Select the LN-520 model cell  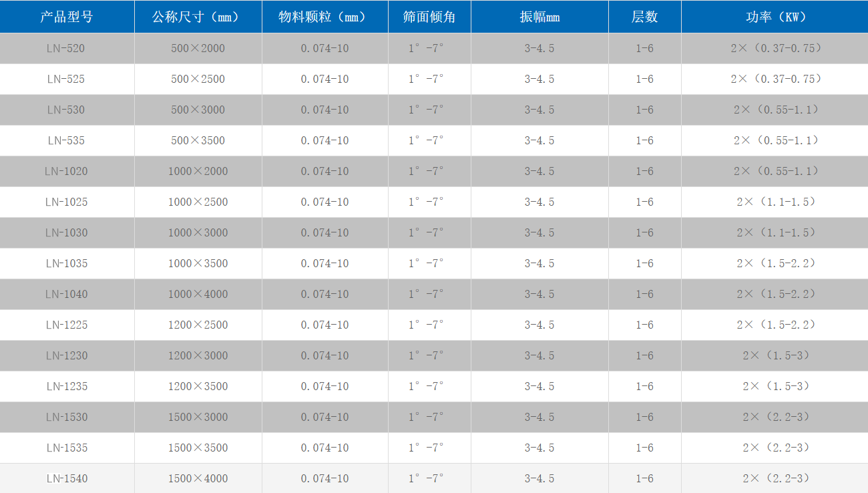coord(66,48)
